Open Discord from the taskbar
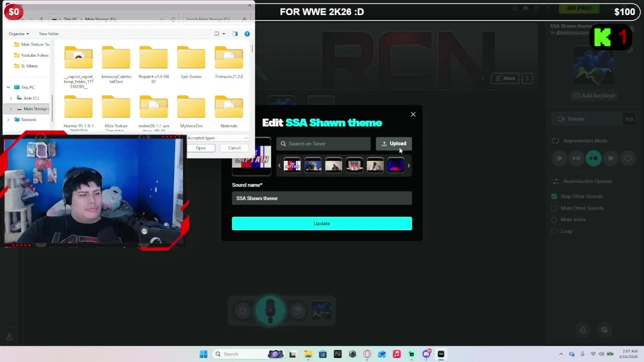Viewport: 644px width, 362px height. tap(426, 354)
